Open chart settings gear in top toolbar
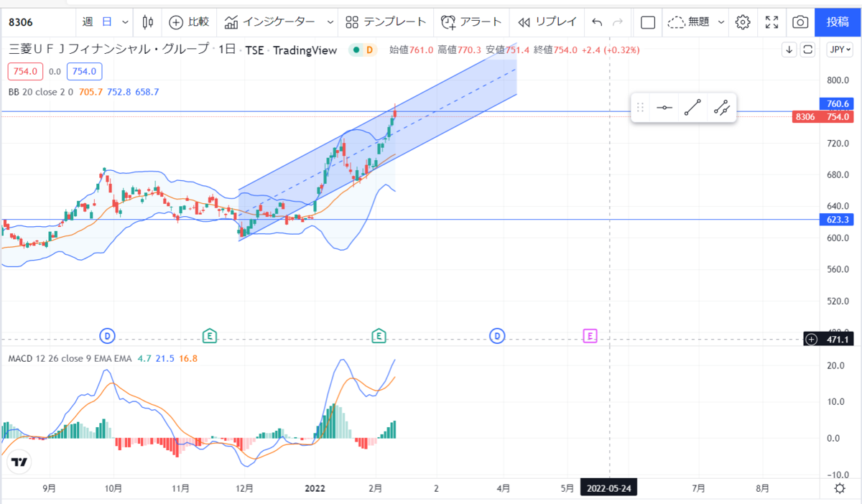 tap(743, 22)
